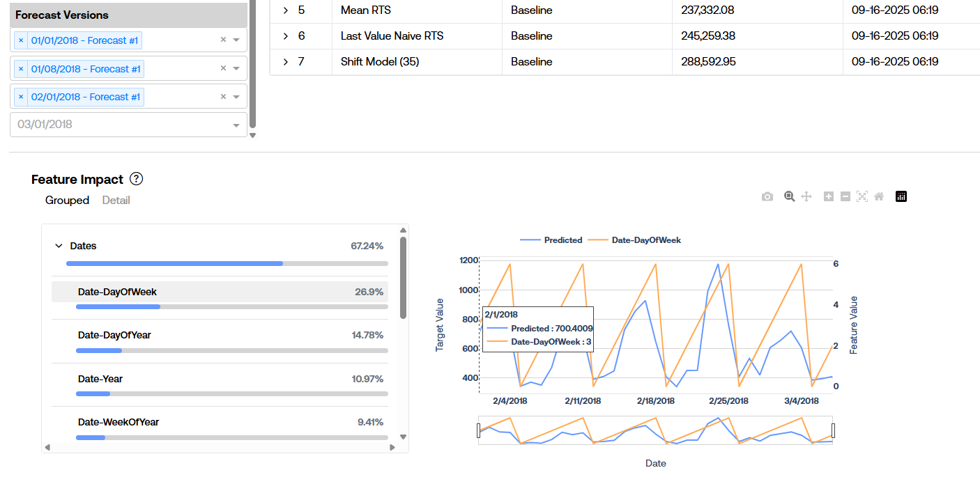Collapse the Dates feature group
This screenshot has width=980, height=477.
(x=59, y=246)
